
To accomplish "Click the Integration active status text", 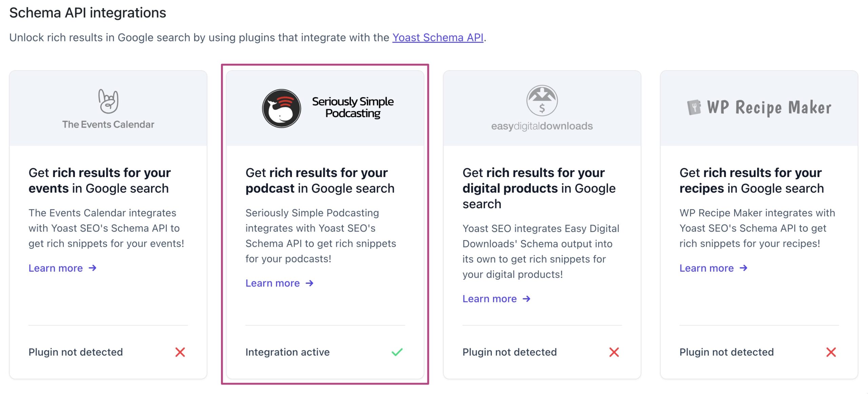I will pyautogui.click(x=288, y=352).
